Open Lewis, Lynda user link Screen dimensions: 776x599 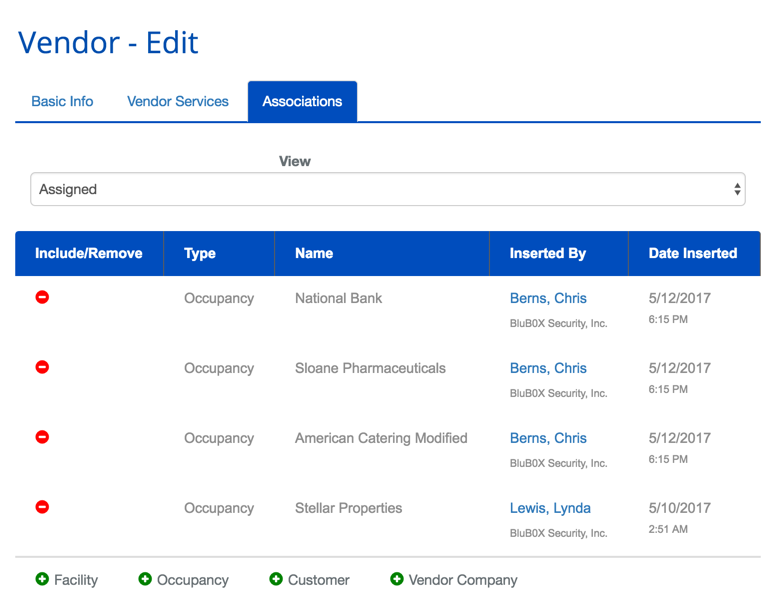[550, 508]
